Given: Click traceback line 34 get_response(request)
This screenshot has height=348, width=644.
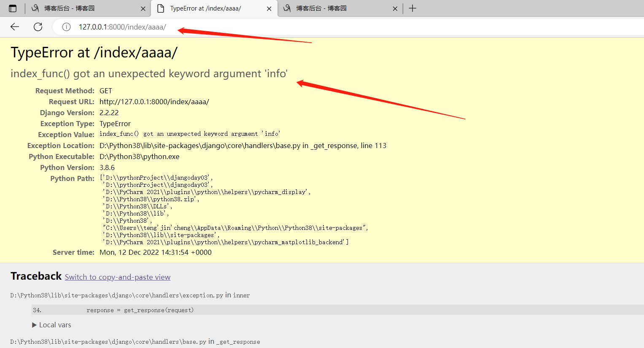Looking at the screenshot, I should [x=337, y=310].
